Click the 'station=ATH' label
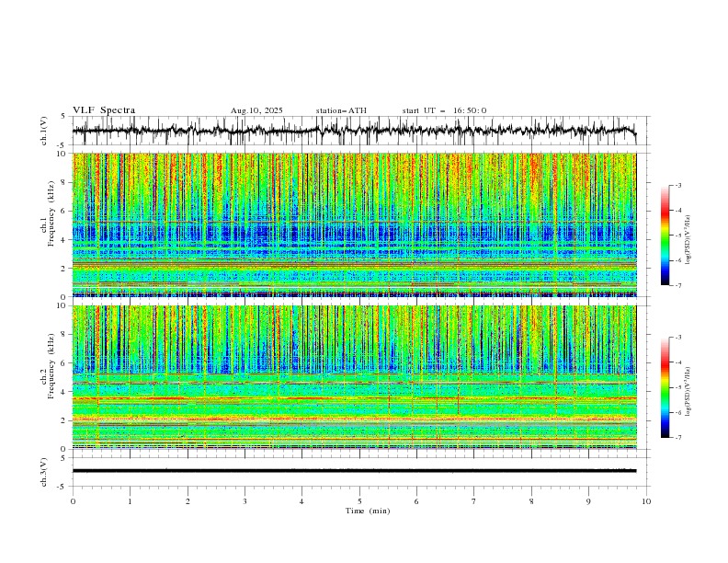 [x=341, y=110]
